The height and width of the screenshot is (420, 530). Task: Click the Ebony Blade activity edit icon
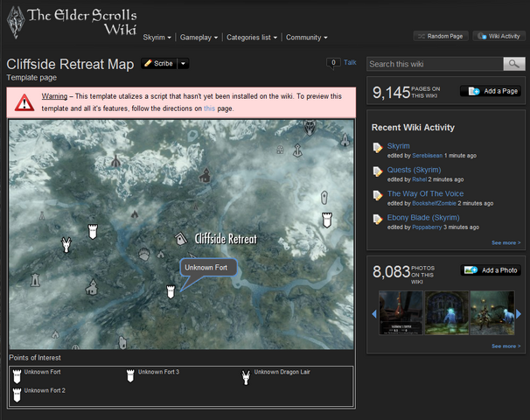tap(377, 220)
